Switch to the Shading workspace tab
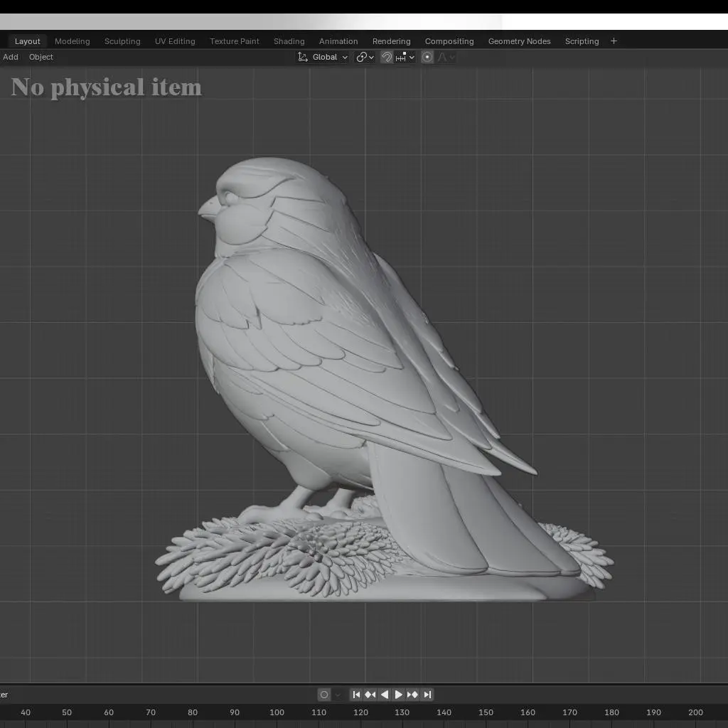This screenshot has width=728, height=728. [x=289, y=41]
